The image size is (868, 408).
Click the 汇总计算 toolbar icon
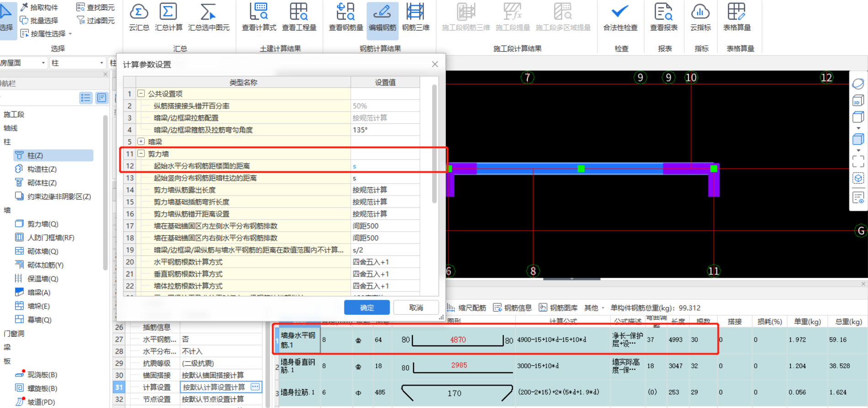coord(168,17)
